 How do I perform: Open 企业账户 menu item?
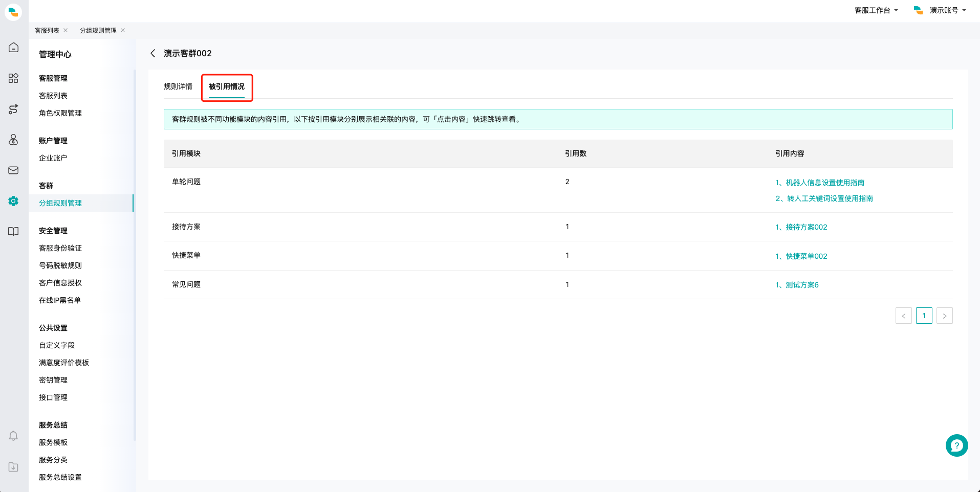coord(53,158)
